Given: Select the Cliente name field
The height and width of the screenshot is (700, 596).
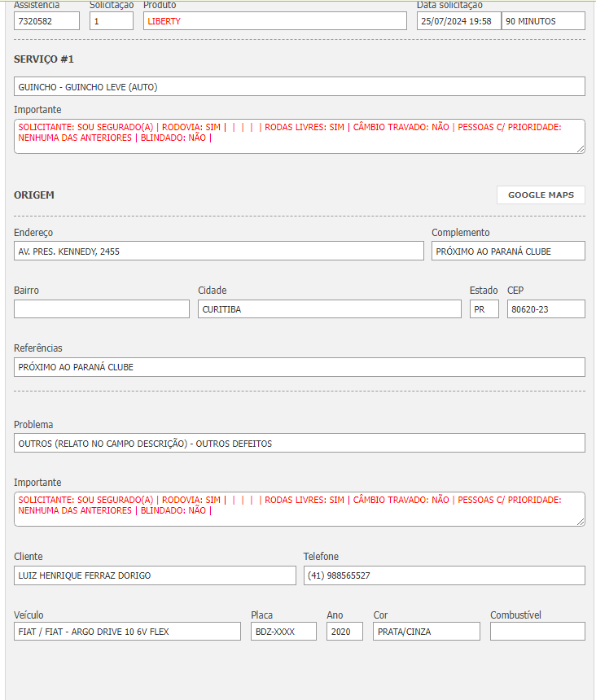Looking at the screenshot, I should pos(155,575).
